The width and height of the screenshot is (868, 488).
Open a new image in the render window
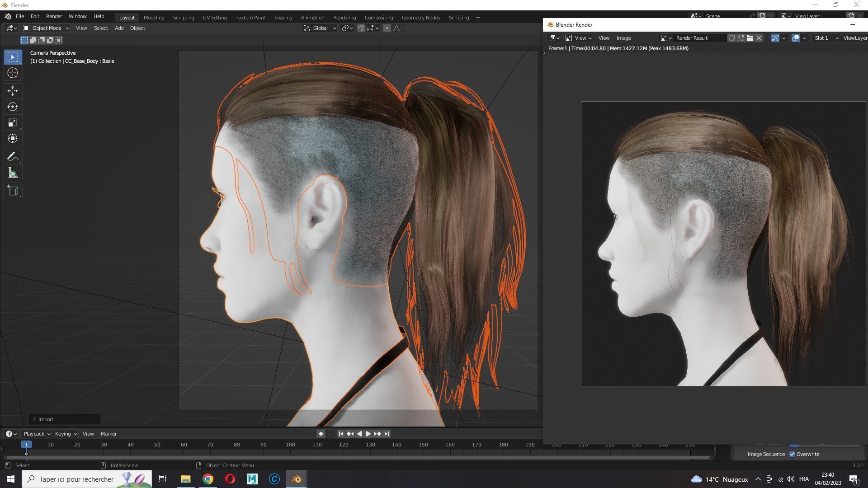click(750, 38)
